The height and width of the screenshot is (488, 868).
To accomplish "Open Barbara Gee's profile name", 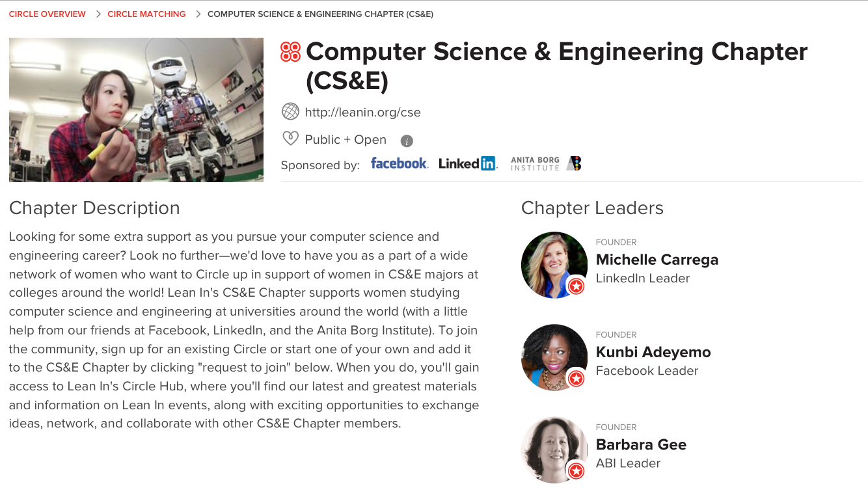I will [x=641, y=444].
